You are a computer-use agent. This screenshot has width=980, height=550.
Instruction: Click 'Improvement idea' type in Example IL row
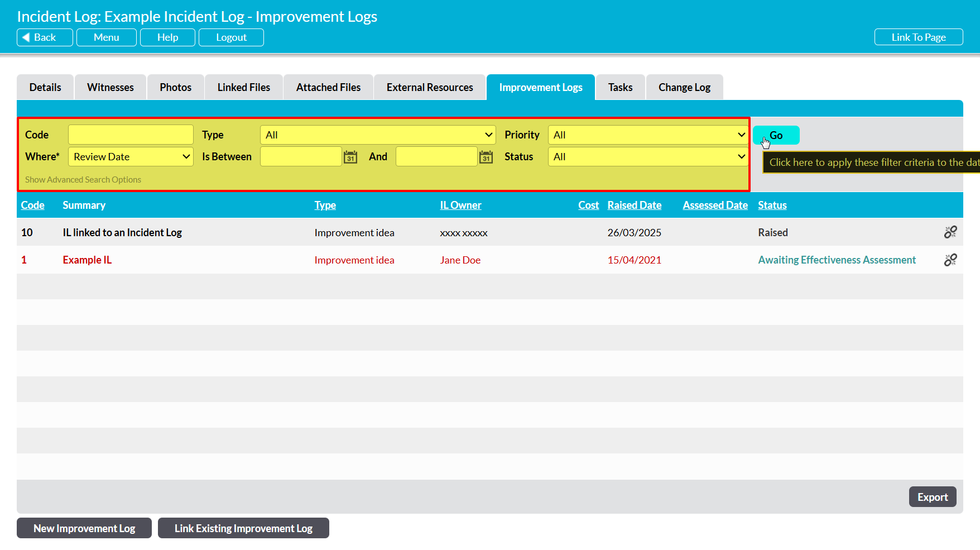coord(354,260)
